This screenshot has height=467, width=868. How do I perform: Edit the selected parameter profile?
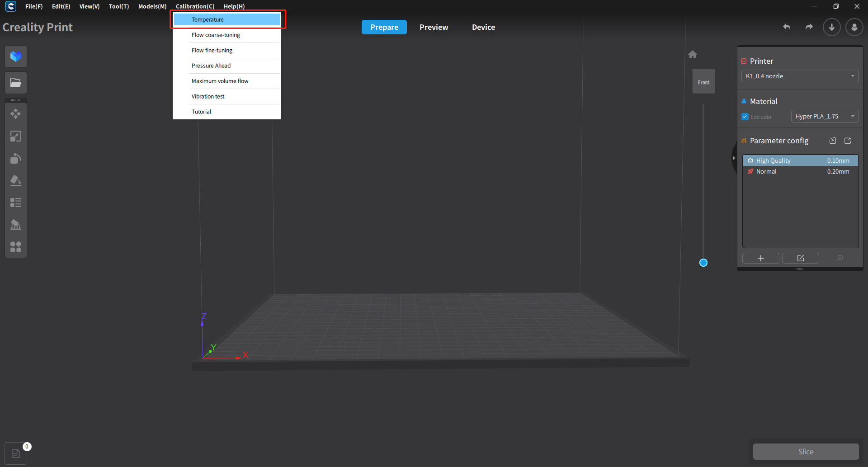pos(801,258)
